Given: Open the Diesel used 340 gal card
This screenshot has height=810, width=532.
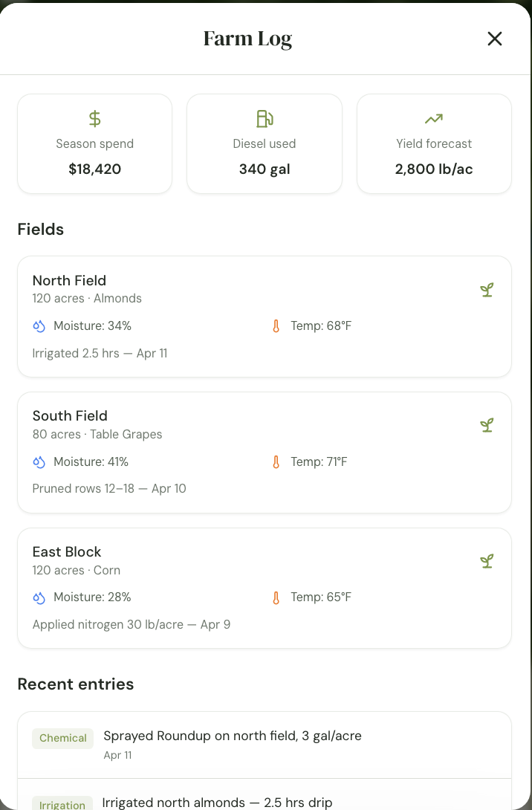Looking at the screenshot, I should coord(265,144).
